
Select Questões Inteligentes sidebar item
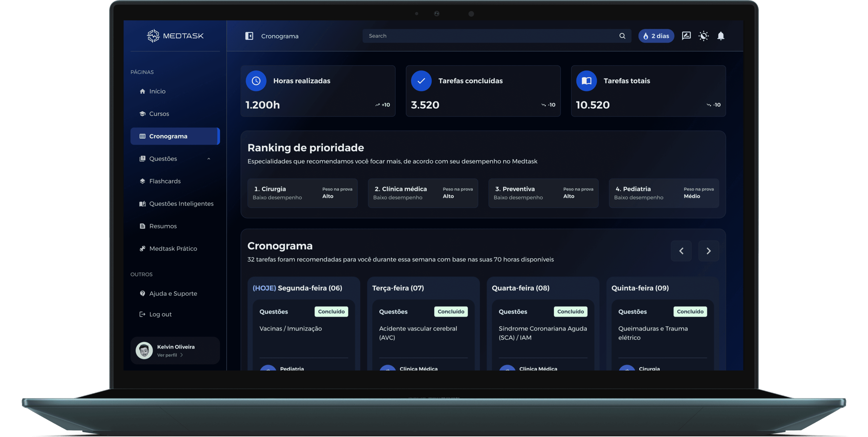click(x=181, y=204)
